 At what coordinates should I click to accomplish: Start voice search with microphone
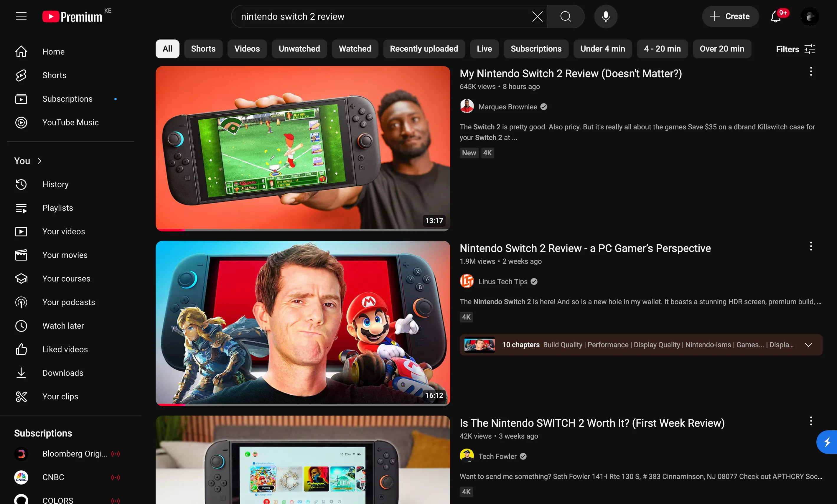coord(605,16)
